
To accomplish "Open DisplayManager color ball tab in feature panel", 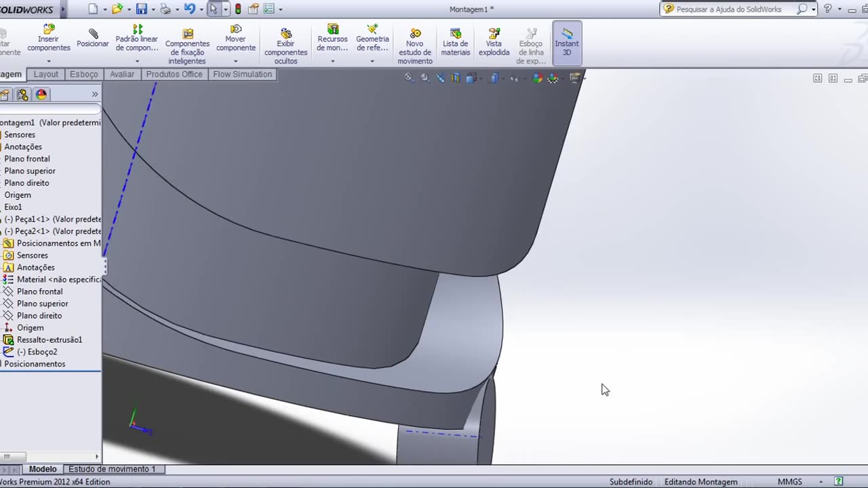I will point(41,95).
